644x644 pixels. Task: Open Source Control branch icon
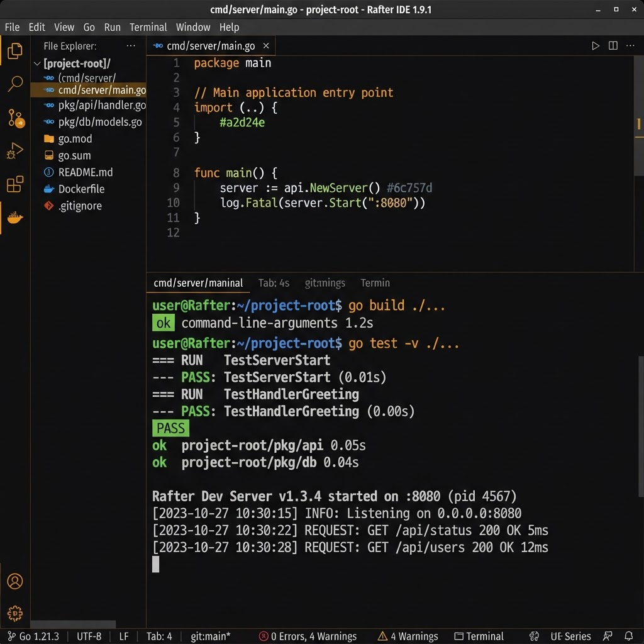(x=16, y=118)
